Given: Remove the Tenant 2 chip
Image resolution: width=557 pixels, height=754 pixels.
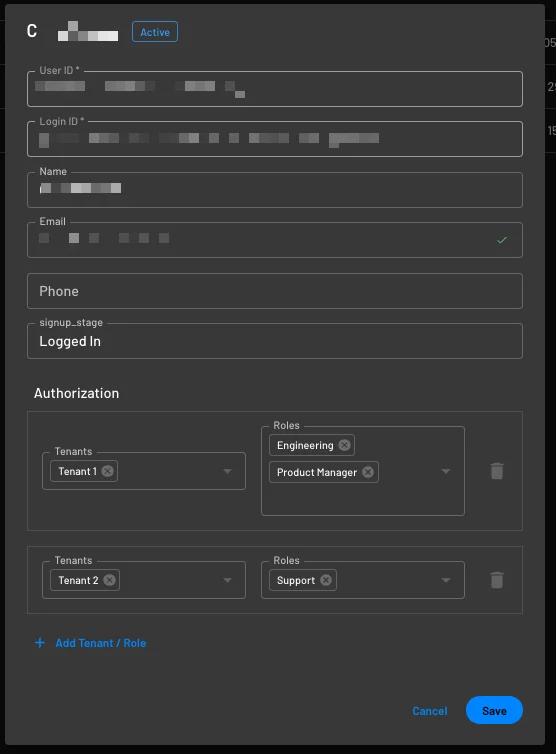Looking at the screenshot, I should 110,580.
